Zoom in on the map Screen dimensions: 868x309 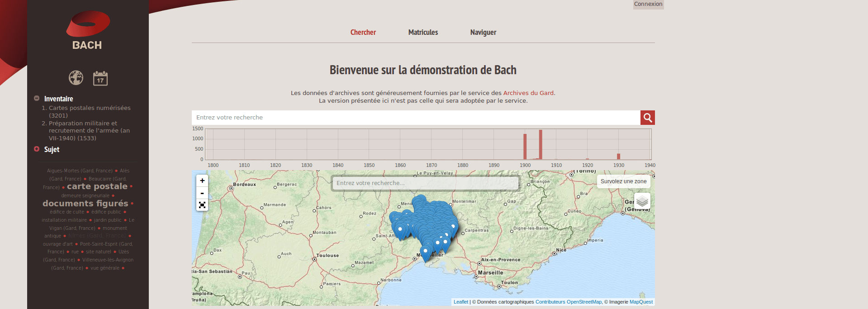point(202,181)
